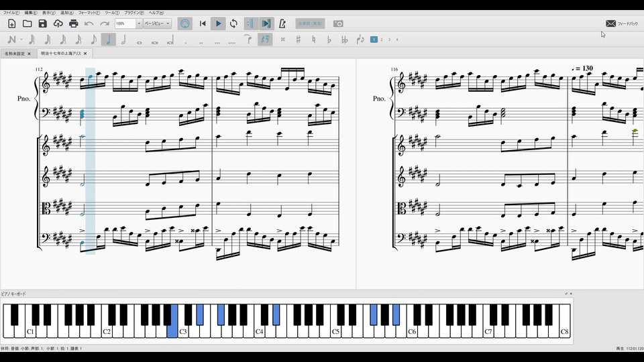
Task: Open a score file with the folder icon
Action: [27, 23]
